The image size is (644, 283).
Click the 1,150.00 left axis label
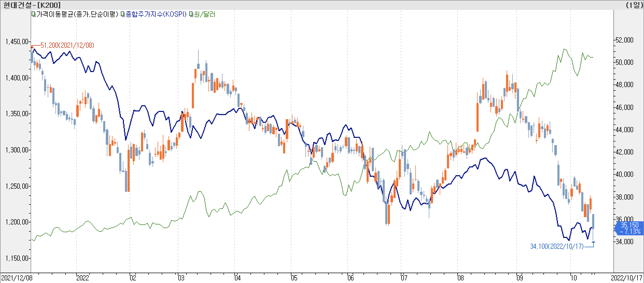pyautogui.click(x=17, y=258)
